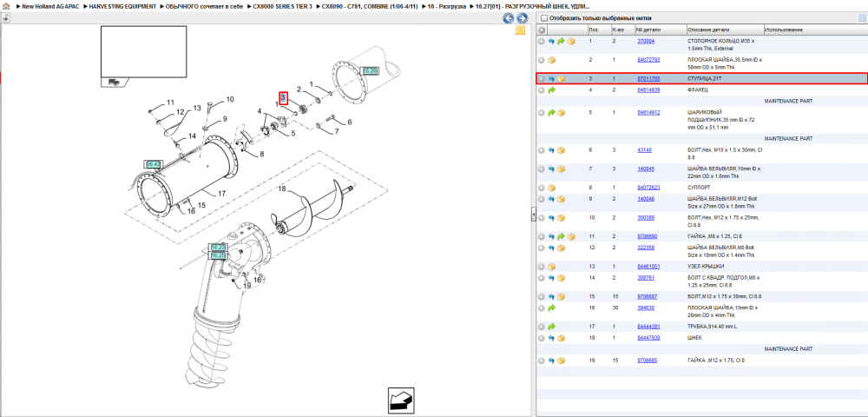
Task: Click package icon for УЗЕЛ КРЫШКИ row
Action: 551,267
